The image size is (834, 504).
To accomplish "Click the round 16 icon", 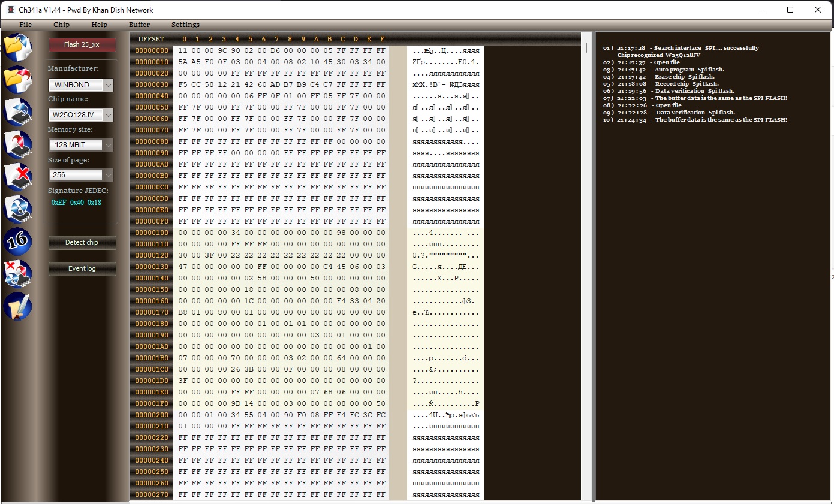I will pyautogui.click(x=17, y=242).
